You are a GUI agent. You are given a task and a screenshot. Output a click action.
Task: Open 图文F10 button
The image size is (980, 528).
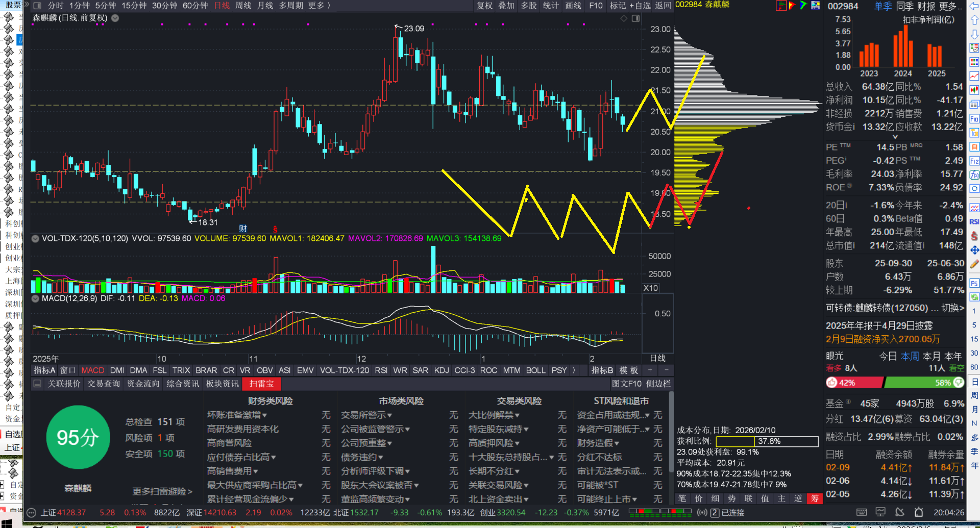coord(627,384)
